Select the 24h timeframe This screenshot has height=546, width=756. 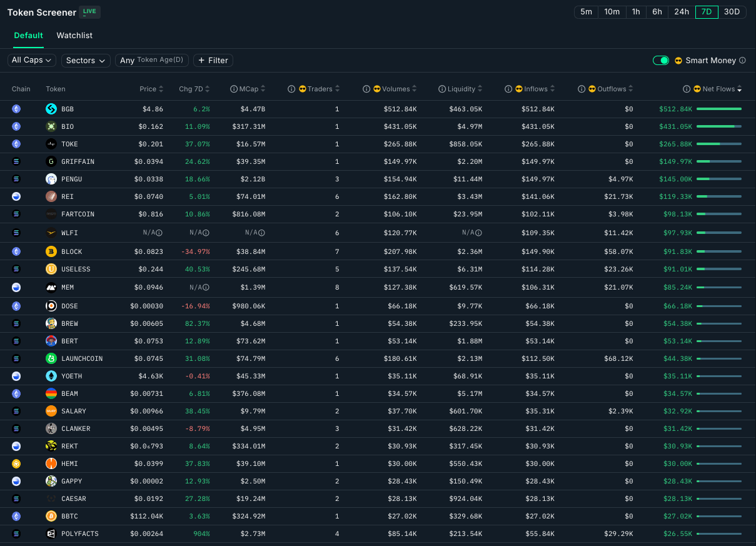(x=682, y=12)
